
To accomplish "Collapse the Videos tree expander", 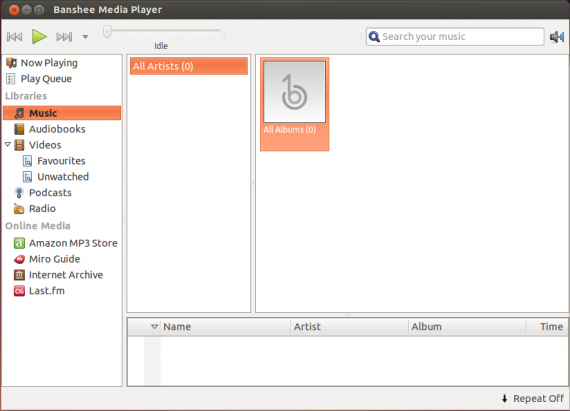I will tap(8, 145).
